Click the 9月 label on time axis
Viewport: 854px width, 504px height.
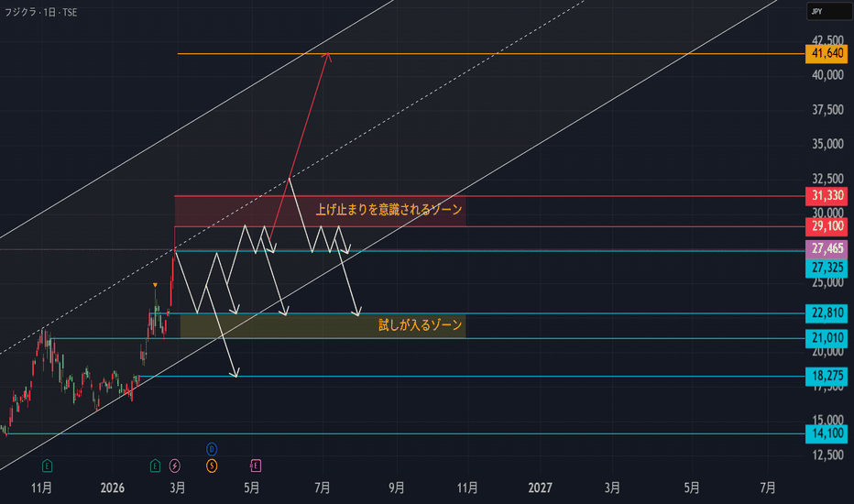click(397, 488)
